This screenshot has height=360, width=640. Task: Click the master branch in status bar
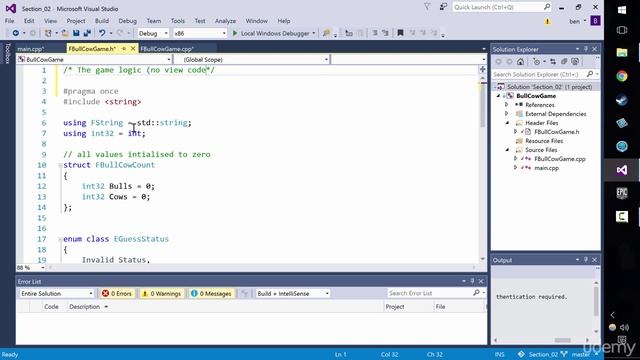(x=579, y=354)
